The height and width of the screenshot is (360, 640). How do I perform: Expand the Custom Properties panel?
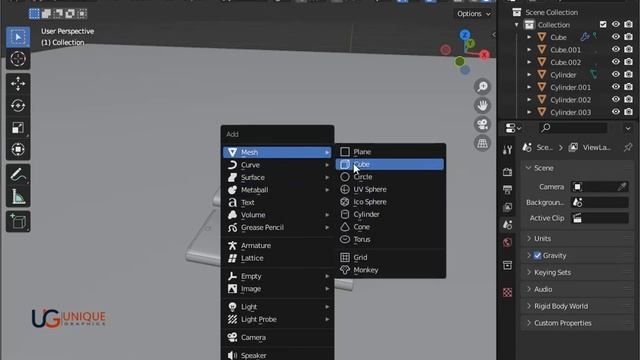pos(577,323)
